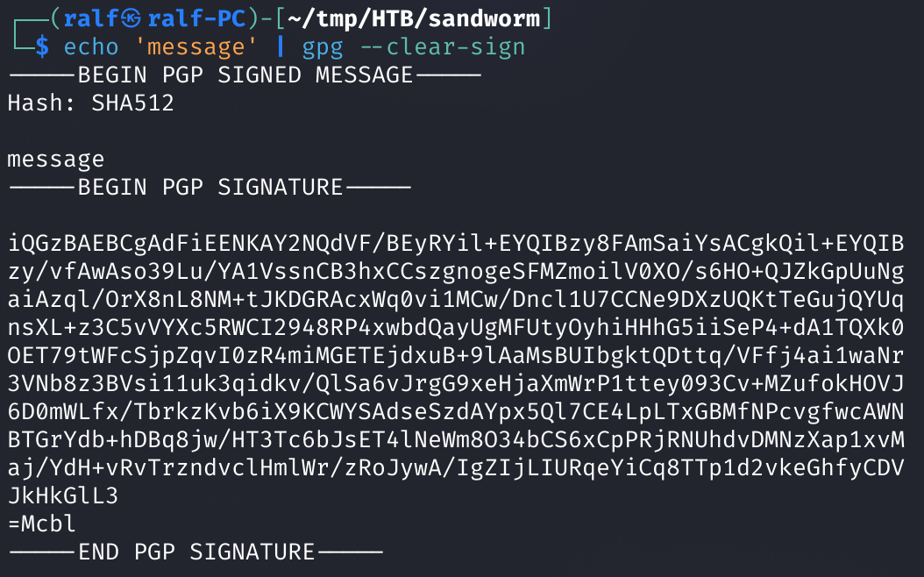Click the signature line starting with OET79tWFcSjpZqvI0

click(456, 355)
